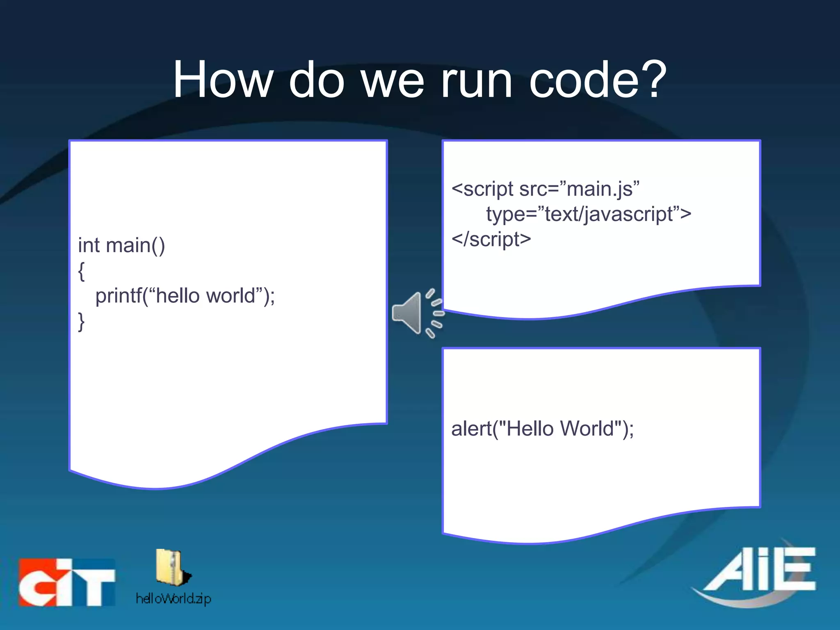840x630 pixels.
Task: Click the closing curly brace in C code
Action: [x=82, y=321]
